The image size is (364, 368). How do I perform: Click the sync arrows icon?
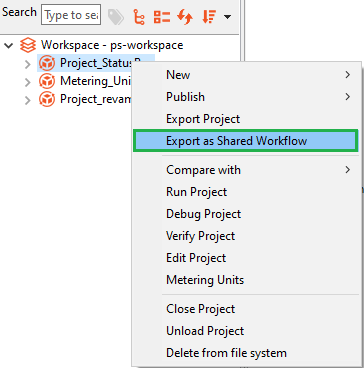tap(185, 17)
